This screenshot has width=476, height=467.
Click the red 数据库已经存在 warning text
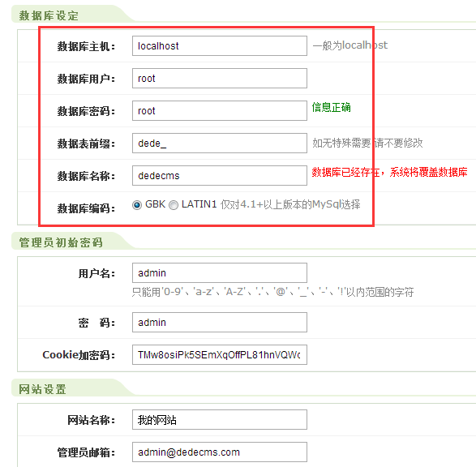click(389, 172)
